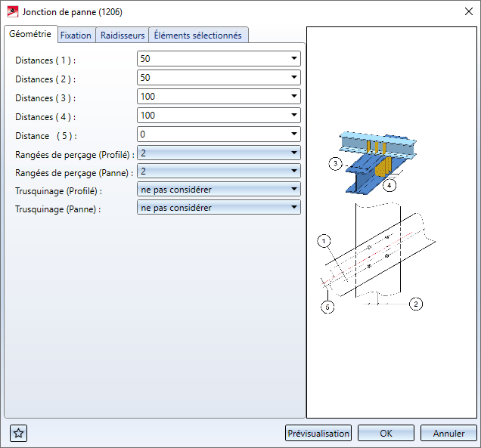The height and width of the screenshot is (448, 481).
Task: Open Rangées de perçage (Panne) dropdown
Action: pos(219,171)
